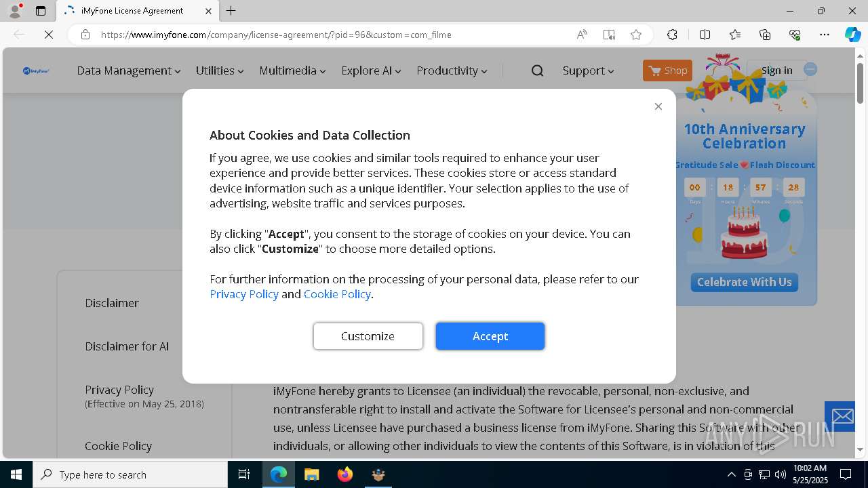The image size is (868, 488).
Task: Expand the Data Management menu
Action: (129, 70)
